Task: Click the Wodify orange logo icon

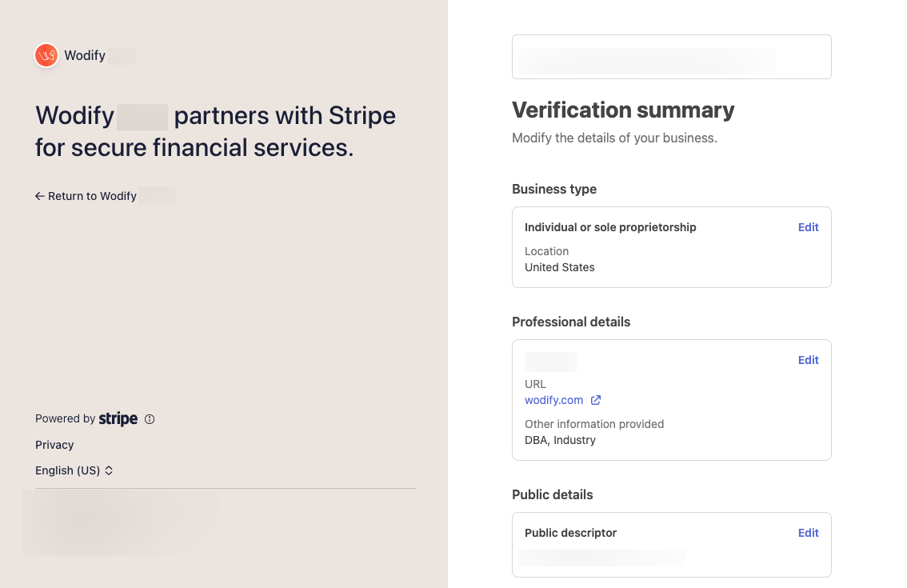Action: [46, 55]
